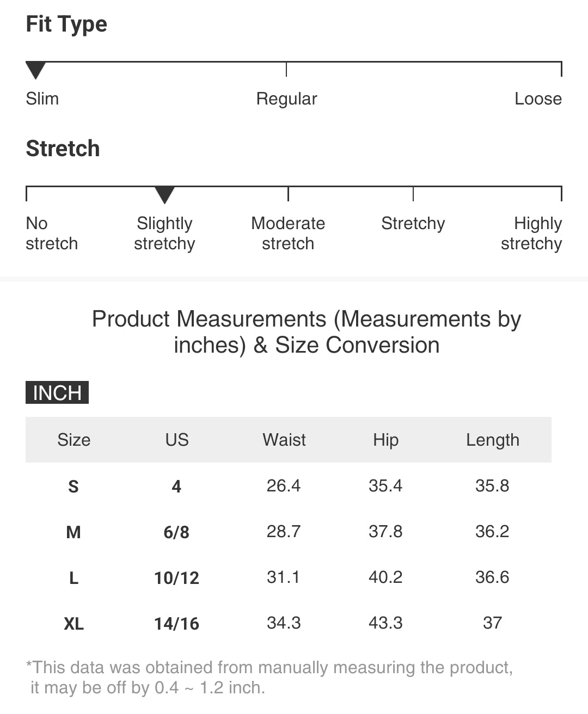Click the Fit Type slim marker triangle
Viewport: 588px width, 714px height.
[x=35, y=70]
